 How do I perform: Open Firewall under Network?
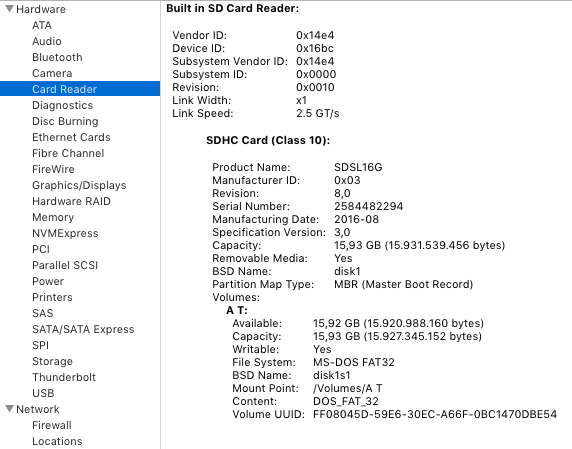tap(52, 425)
